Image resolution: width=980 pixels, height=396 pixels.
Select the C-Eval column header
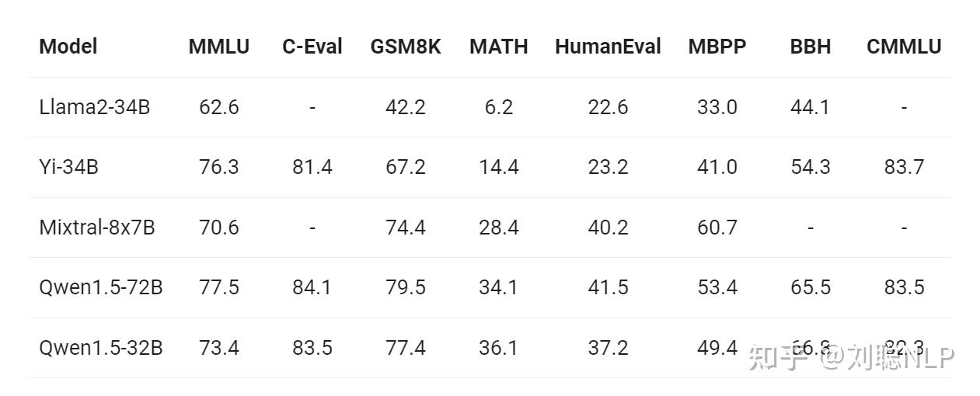coord(312,47)
